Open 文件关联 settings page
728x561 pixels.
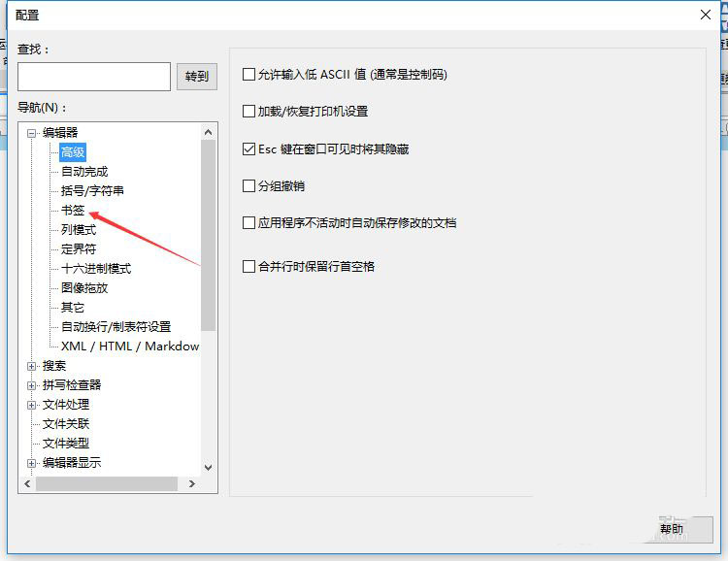click(x=66, y=424)
